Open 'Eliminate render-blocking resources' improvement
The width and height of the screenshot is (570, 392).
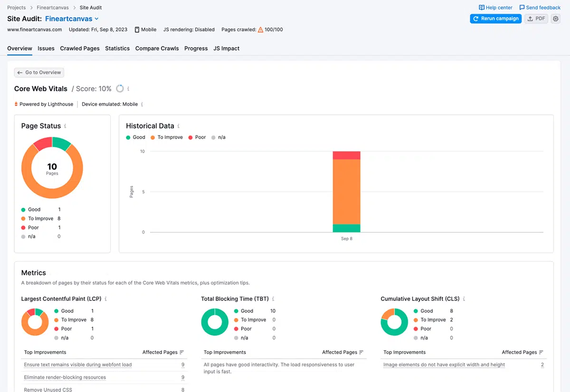[65, 377]
